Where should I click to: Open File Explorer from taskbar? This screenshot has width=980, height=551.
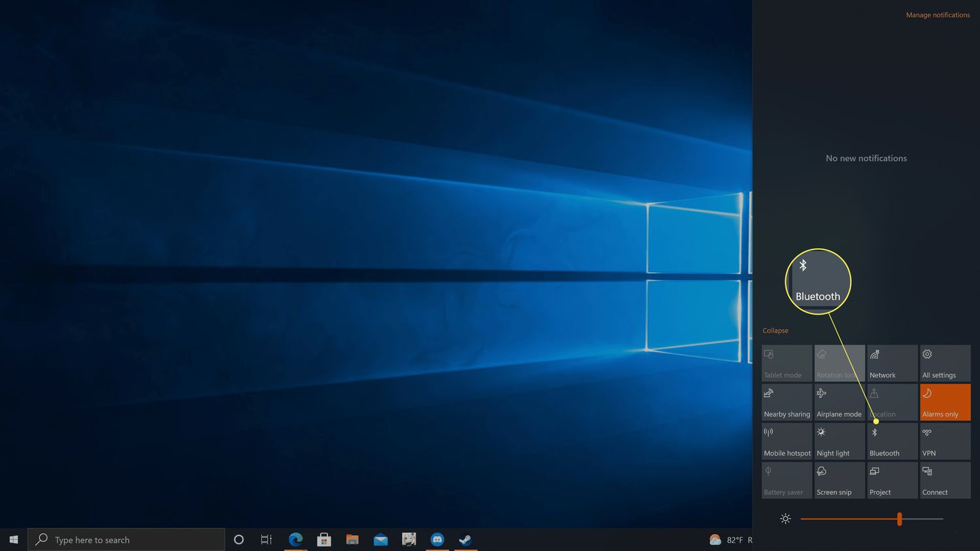point(352,540)
